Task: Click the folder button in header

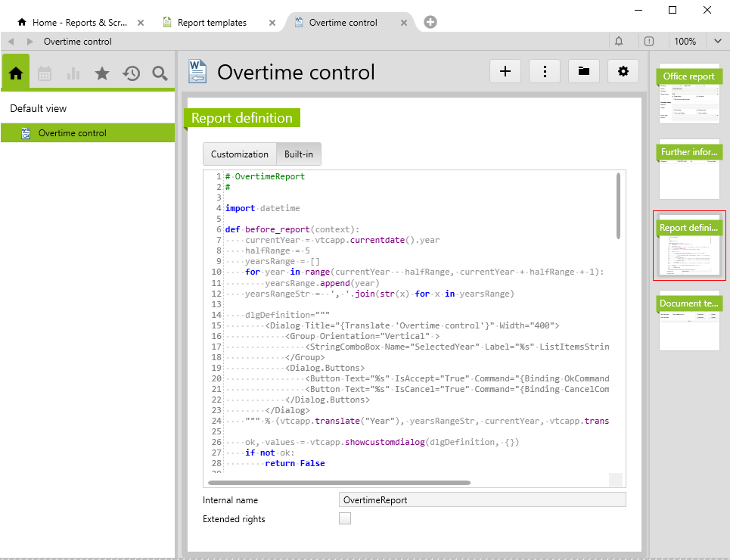Action: pos(584,71)
